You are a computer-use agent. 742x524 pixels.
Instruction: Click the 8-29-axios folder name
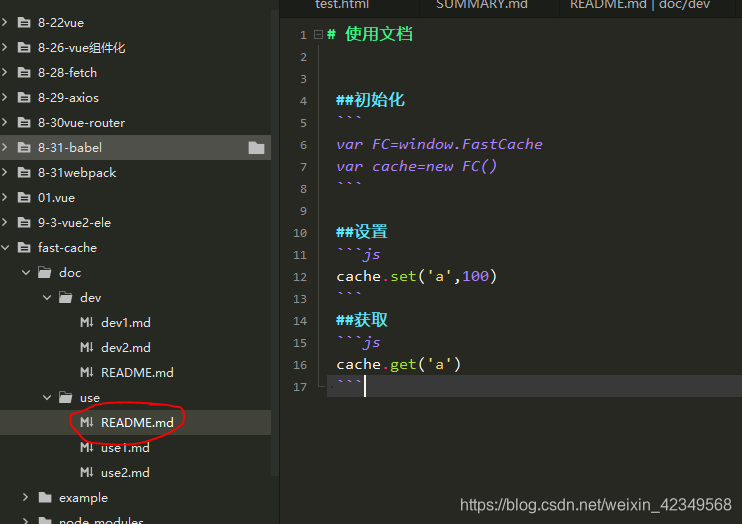pos(69,98)
